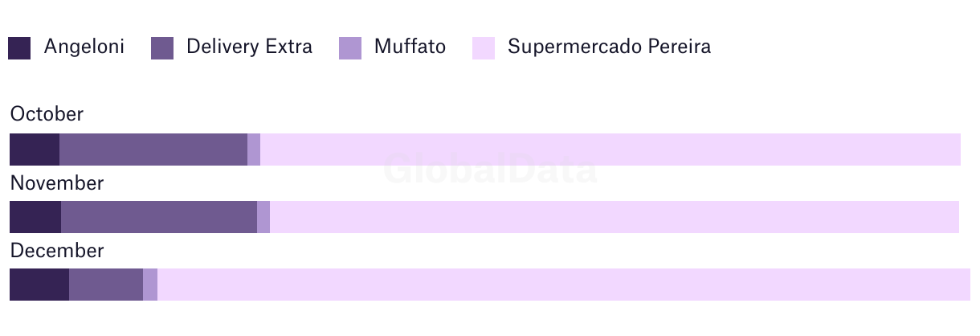This screenshot has width=980, height=336.
Task: Select the Angeloni legend label
Action: click(x=84, y=47)
